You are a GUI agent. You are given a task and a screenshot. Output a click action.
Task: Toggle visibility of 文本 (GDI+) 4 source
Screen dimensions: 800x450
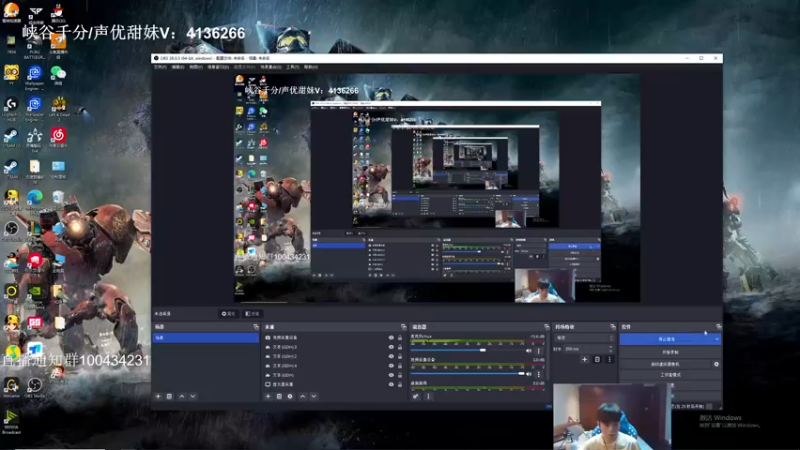pos(391,365)
